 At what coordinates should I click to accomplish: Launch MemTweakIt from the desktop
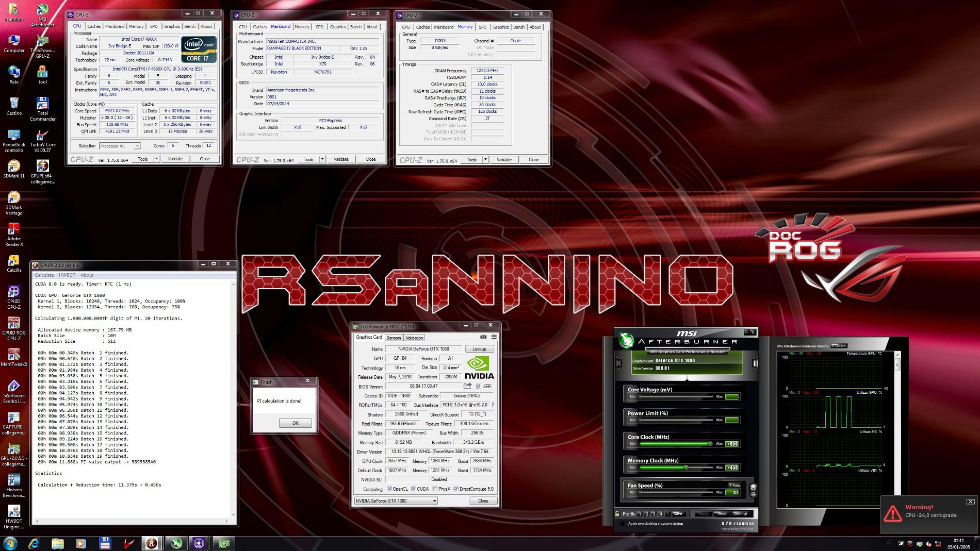14,357
